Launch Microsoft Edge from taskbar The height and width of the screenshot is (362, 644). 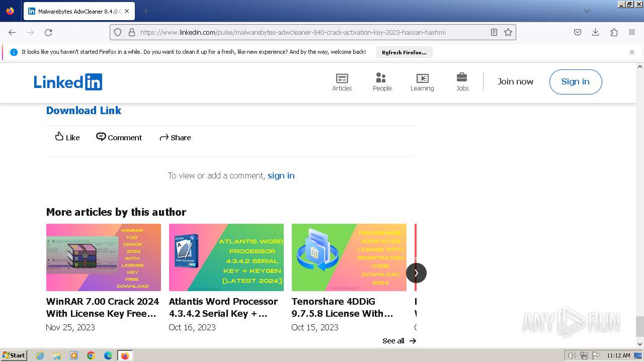(108, 355)
